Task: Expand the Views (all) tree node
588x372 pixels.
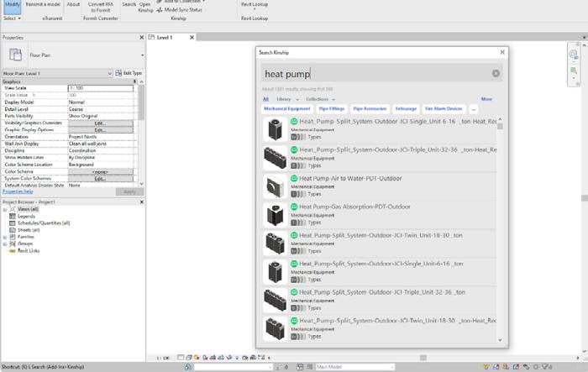Action: tap(5, 209)
